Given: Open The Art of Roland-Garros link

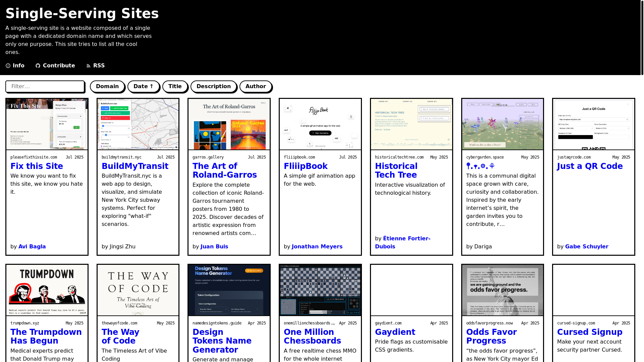Looking at the screenshot, I should click(x=225, y=171).
